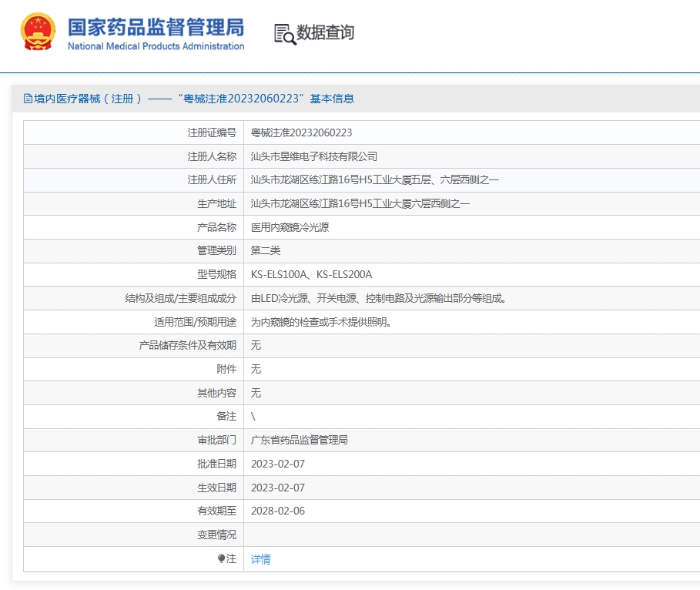
Task: Click the 有效期至 date 2028-02-06
Action: pyautogui.click(x=278, y=511)
